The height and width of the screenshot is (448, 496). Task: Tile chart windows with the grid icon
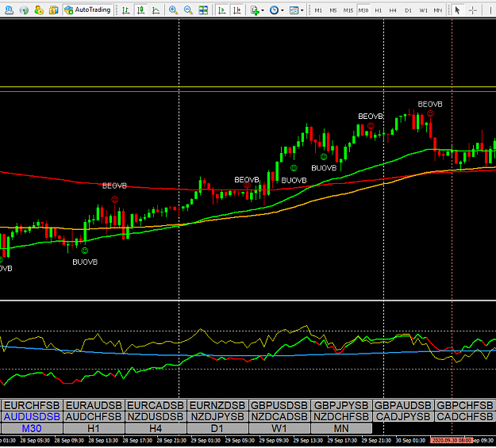(203, 10)
